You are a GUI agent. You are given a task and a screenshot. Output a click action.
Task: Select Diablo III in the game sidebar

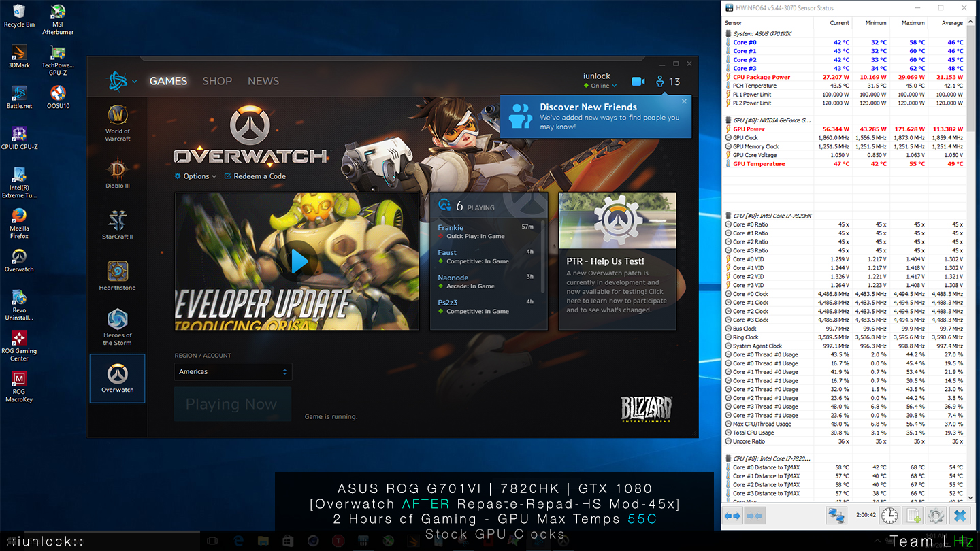[118, 173]
